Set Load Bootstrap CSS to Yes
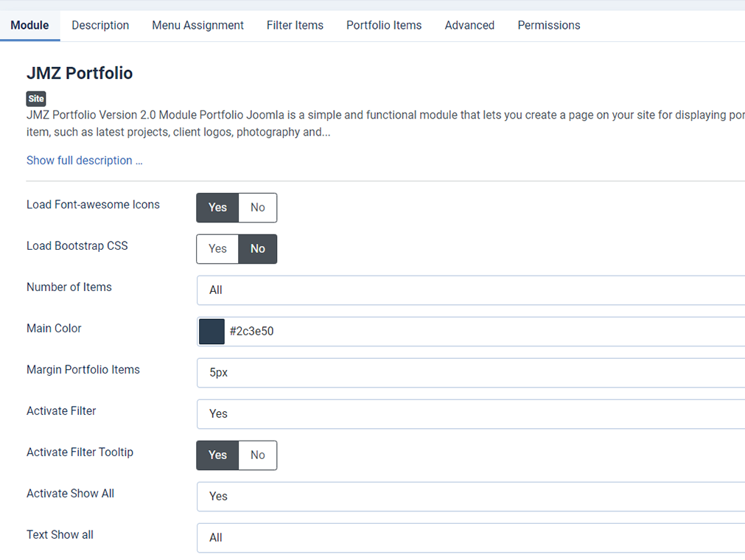 coord(217,249)
